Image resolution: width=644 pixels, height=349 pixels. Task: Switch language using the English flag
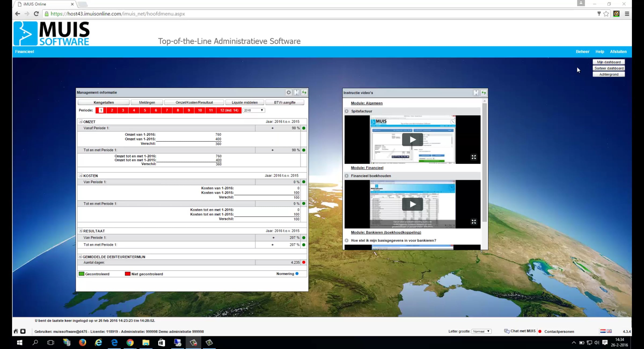pyautogui.click(x=609, y=331)
